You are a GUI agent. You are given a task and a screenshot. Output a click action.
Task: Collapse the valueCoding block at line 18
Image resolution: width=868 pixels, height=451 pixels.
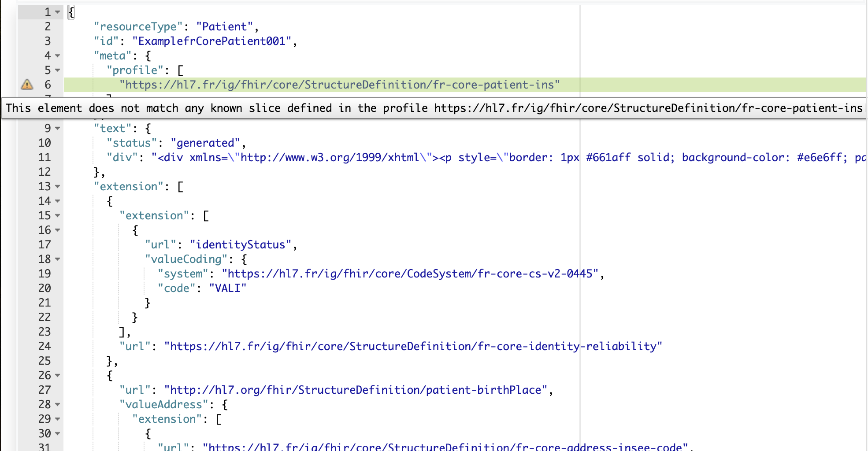(x=58, y=259)
